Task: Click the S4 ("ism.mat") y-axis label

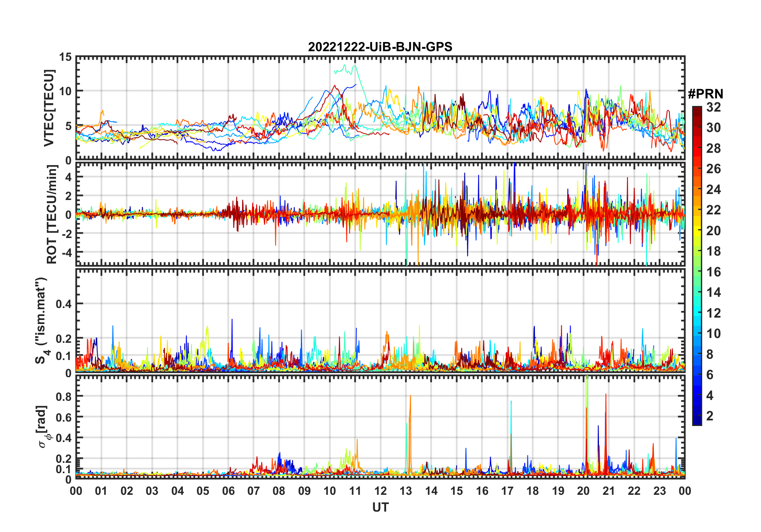Action: coord(42,320)
